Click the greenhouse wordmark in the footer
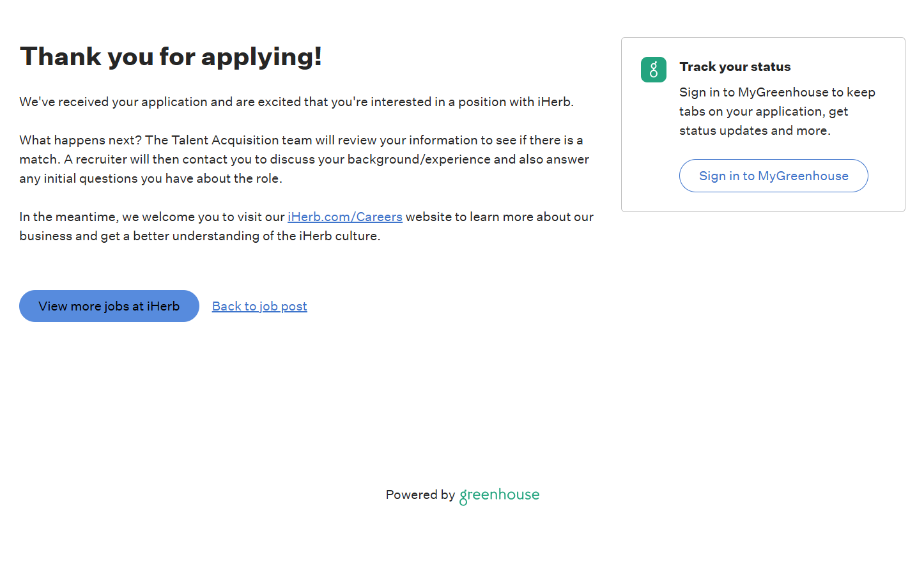Viewport: 924px width, 575px height. coord(499,495)
